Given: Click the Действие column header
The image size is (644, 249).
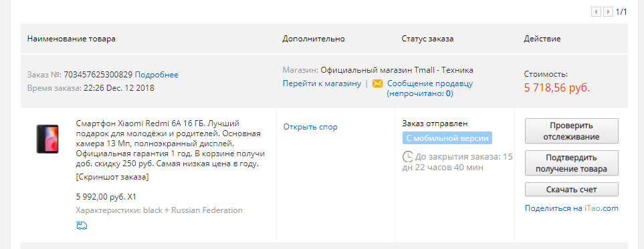Looking at the screenshot, I should [x=542, y=39].
